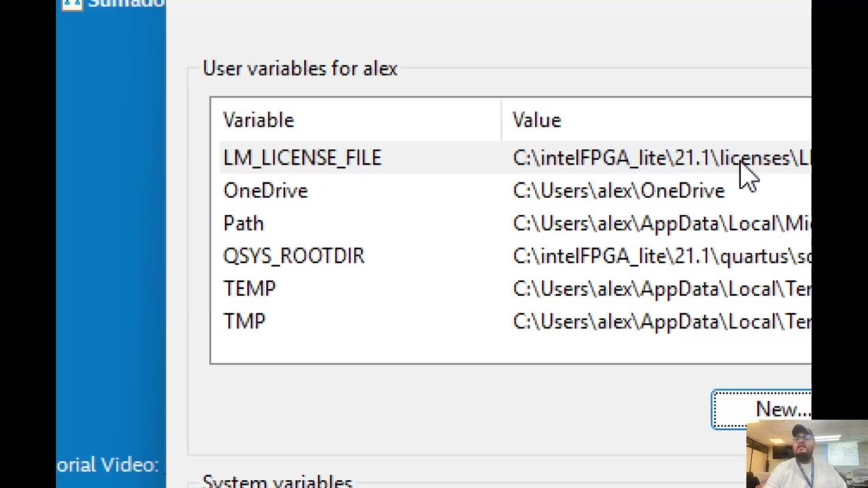Select the Path variable in user variables
Screen dimensions: 868x488
243,224
